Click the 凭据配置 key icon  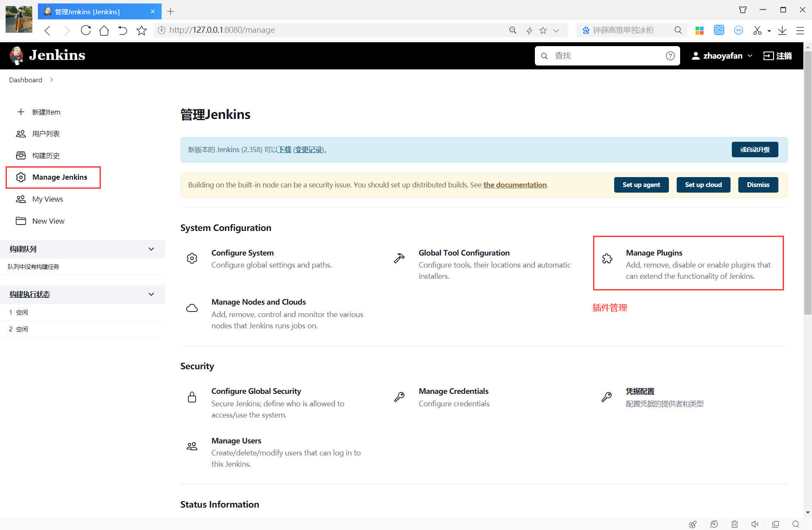(x=607, y=397)
